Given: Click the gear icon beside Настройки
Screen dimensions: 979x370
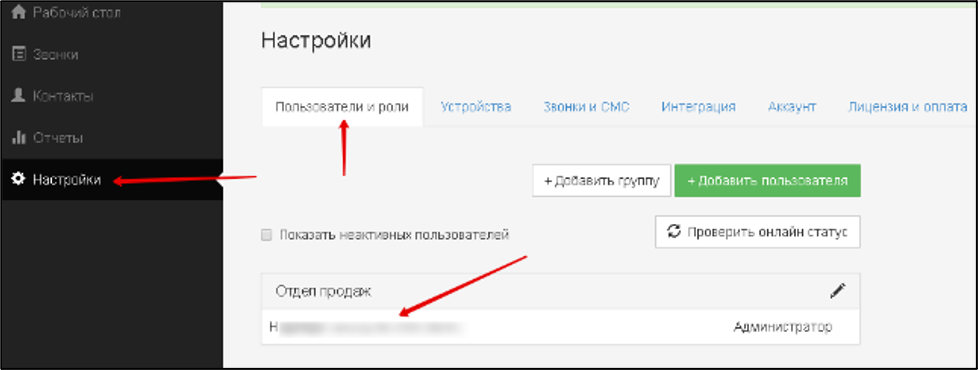Looking at the screenshot, I should click(19, 179).
